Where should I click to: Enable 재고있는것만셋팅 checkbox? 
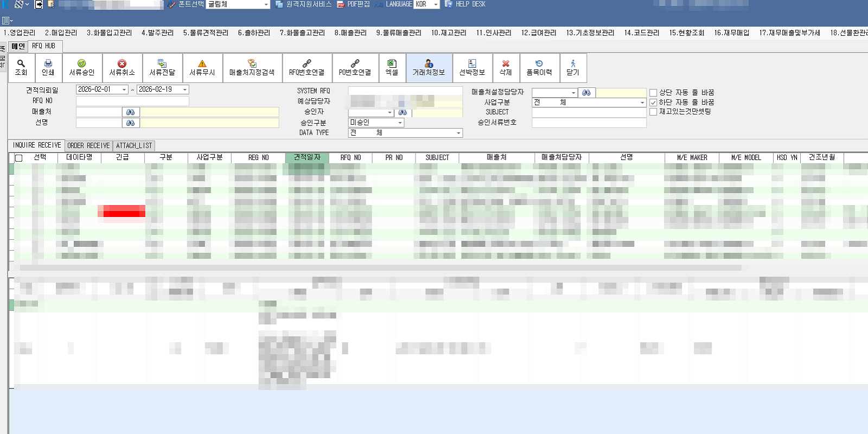tap(653, 112)
